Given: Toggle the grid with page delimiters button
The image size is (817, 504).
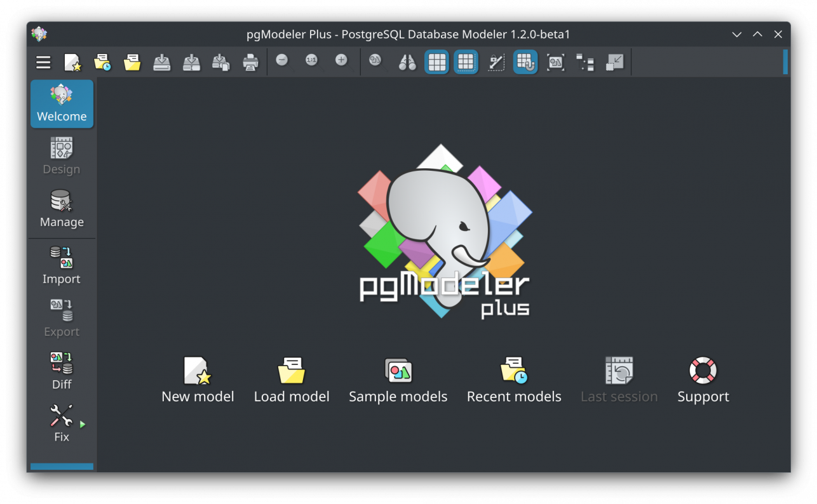Looking at the screenshot, I should pyautogui.click(x=466, y=62).
